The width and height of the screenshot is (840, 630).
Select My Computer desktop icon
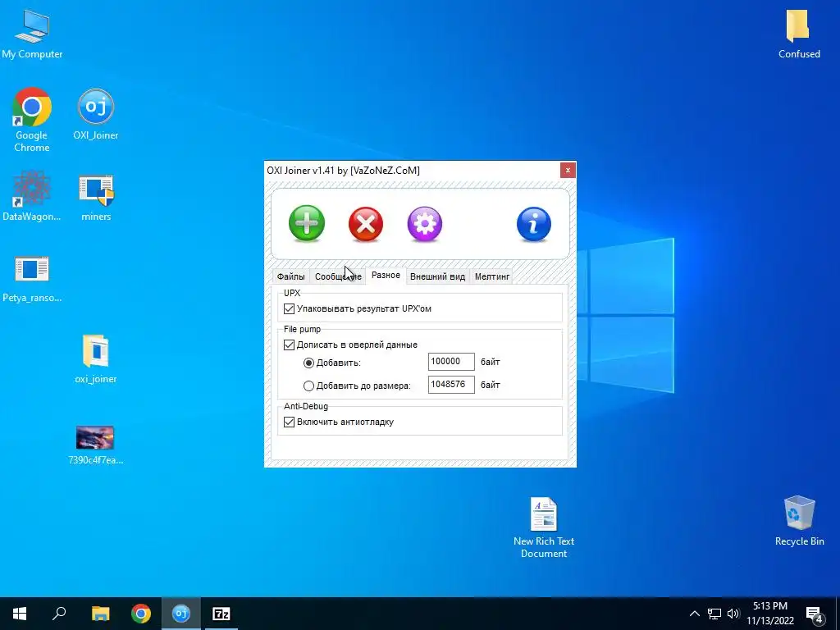(x=32, y=34)
